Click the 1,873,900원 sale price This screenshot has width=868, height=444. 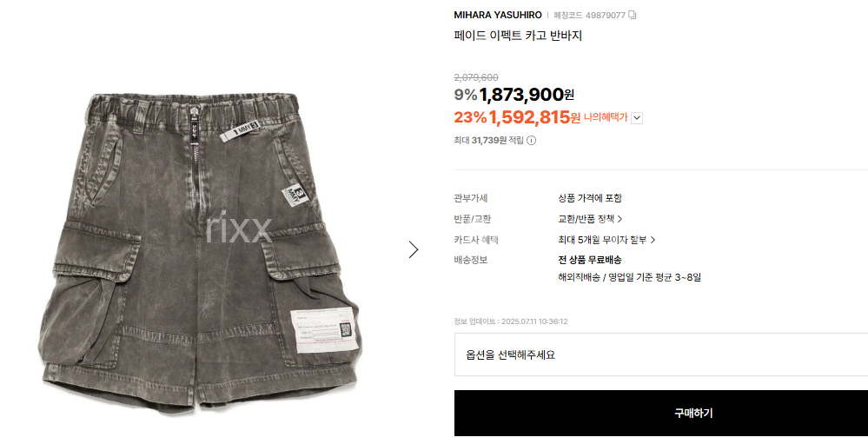(527, 95)
